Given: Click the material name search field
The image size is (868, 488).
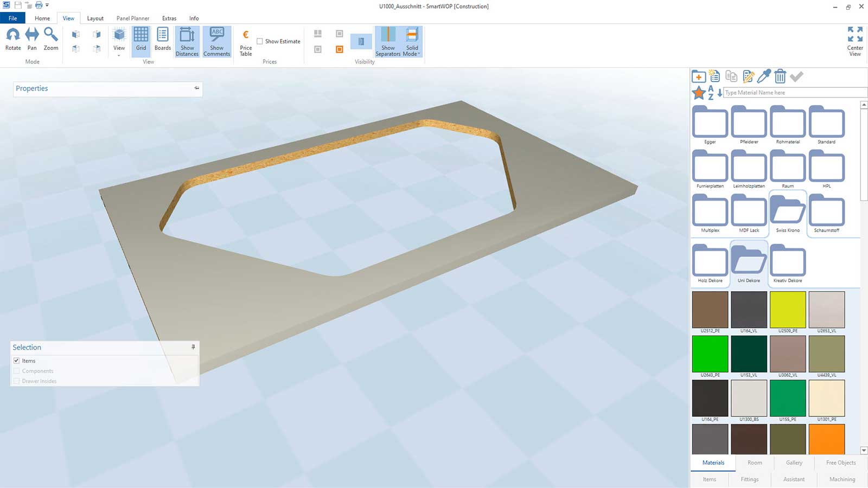Looking at the screenshot, I should 795,93.
